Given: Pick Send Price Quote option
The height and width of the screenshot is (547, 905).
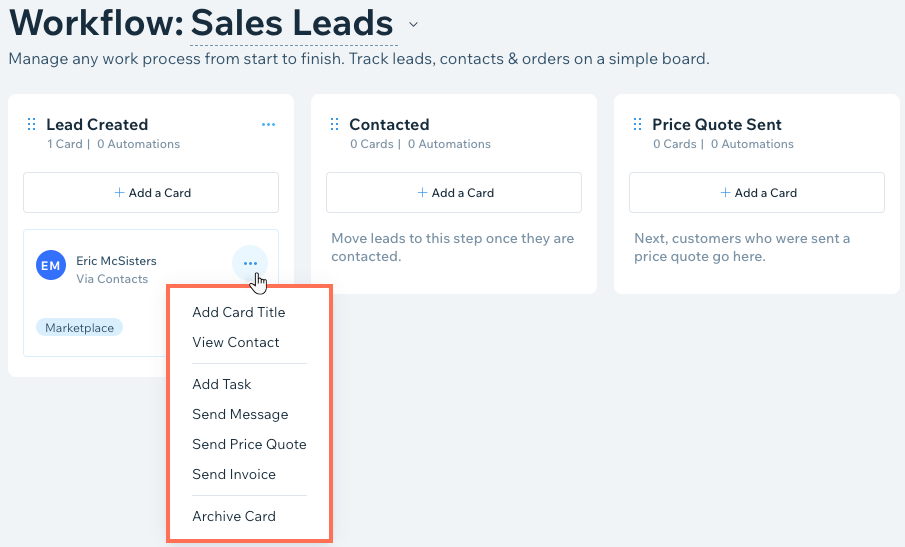Looking at the screenshot, I should pyautogui.click(x=249, y=444).
